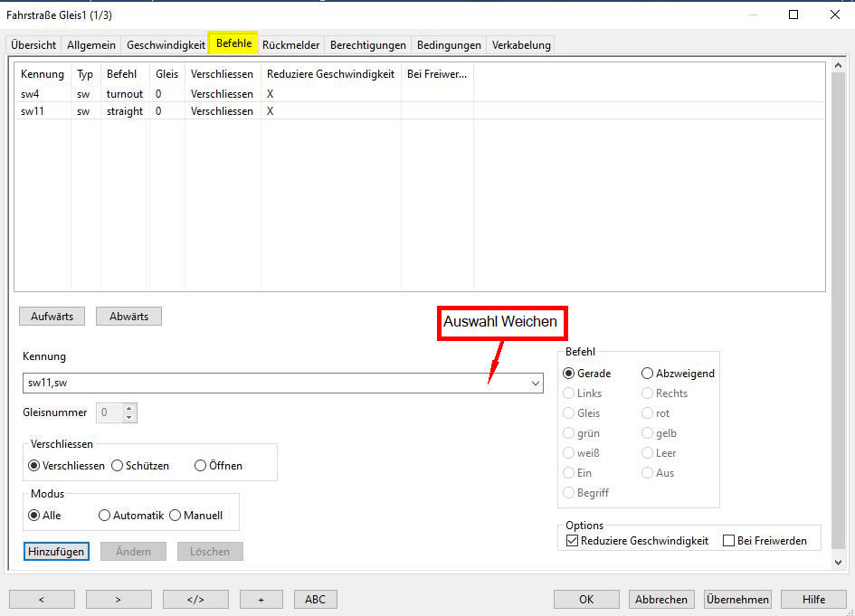Open the XML view '</>' button
The height and width of the screenshot is (616, 855).
pyautogui.click(x=195, y=599)
